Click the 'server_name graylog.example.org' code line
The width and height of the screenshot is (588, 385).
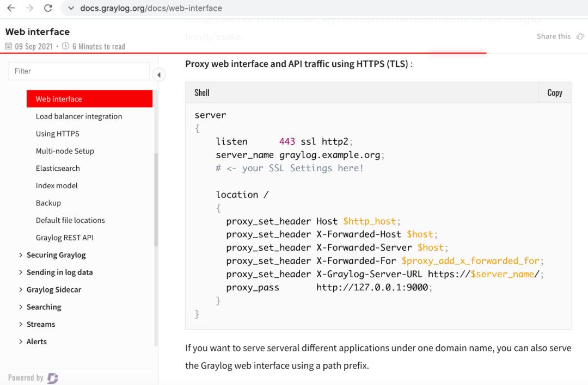300,155
